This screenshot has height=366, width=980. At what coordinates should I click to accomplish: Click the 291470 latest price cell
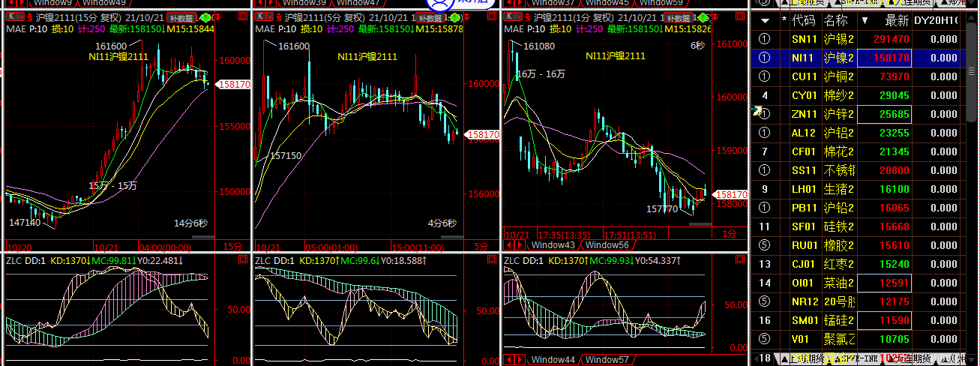885,39
